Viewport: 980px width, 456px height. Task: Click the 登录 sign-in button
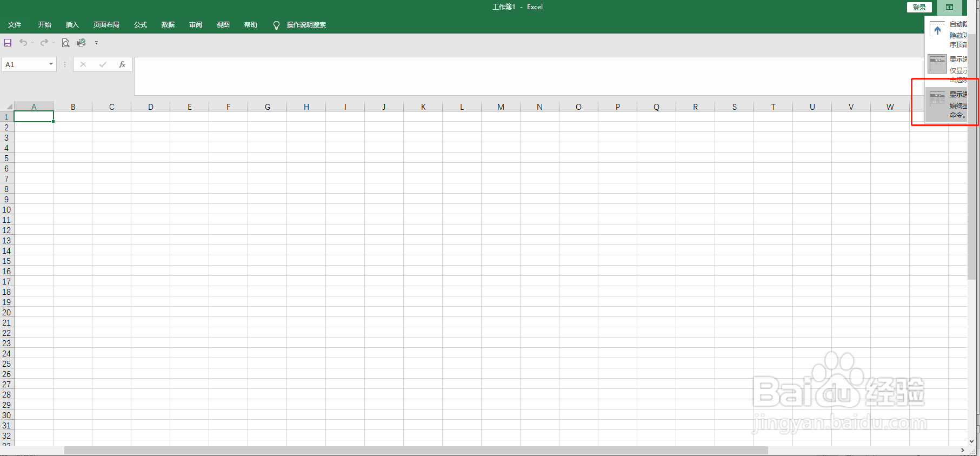[919, 7]
